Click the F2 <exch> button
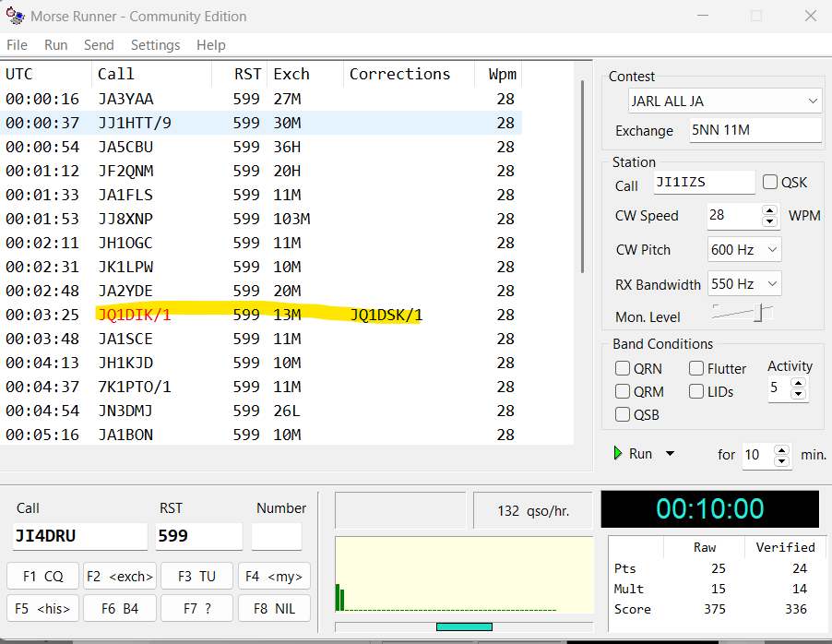This screenshot has width=832, height=644. point(120,576)
